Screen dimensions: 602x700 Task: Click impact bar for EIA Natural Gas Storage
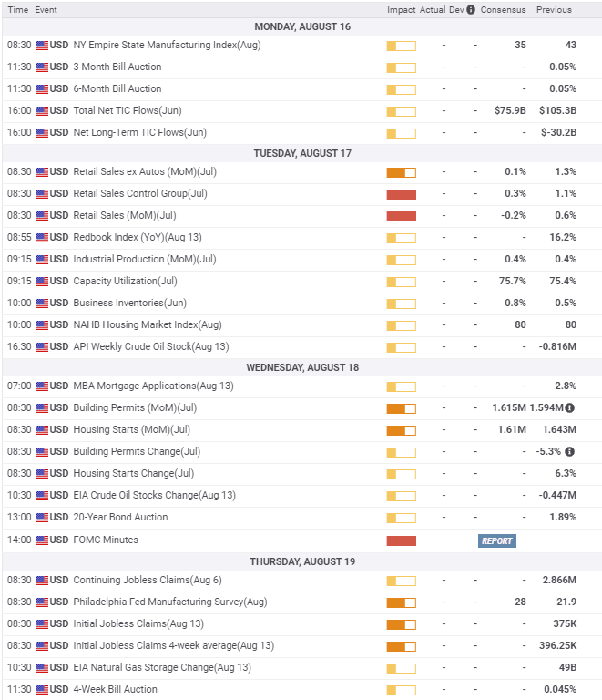(x=402, y=668)
